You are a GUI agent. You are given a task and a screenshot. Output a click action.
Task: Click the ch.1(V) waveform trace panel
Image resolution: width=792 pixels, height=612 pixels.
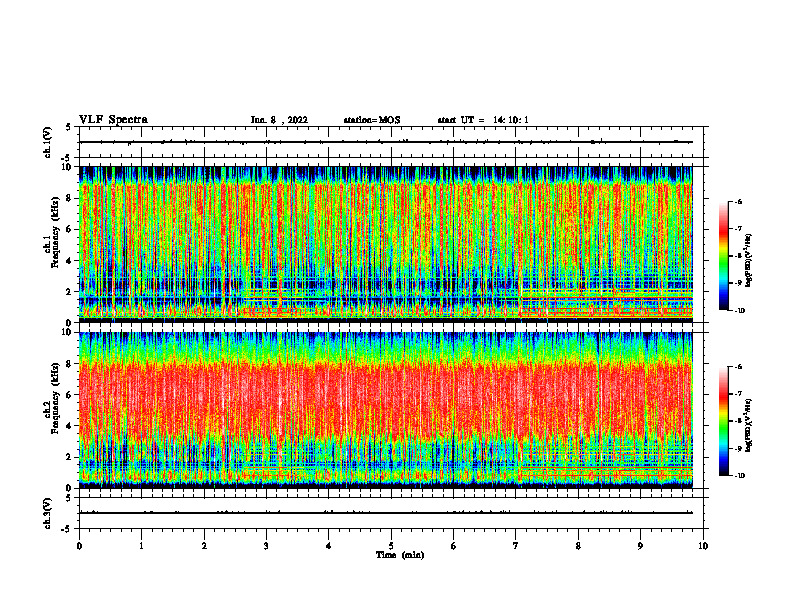(393, 142)
